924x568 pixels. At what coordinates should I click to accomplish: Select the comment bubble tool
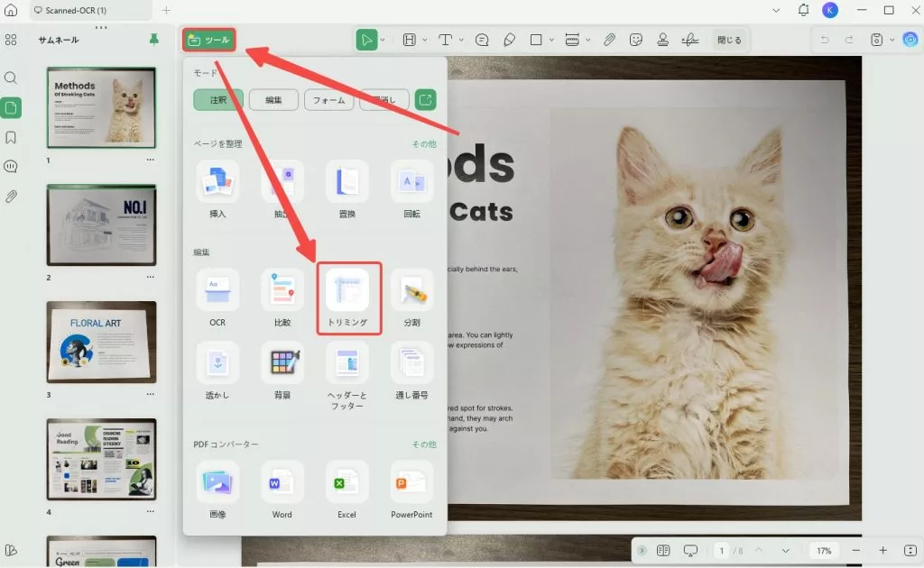482,40
